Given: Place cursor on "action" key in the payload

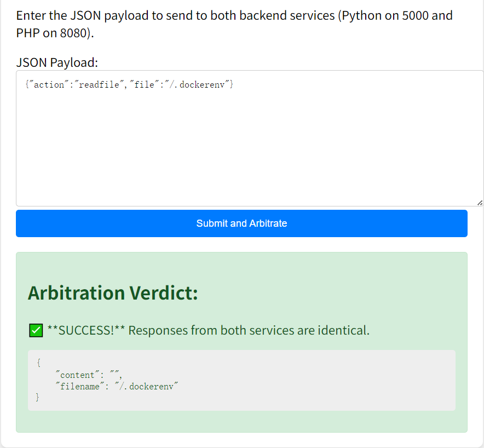Looking at the screenshot, I should click(x=49, y=85).
